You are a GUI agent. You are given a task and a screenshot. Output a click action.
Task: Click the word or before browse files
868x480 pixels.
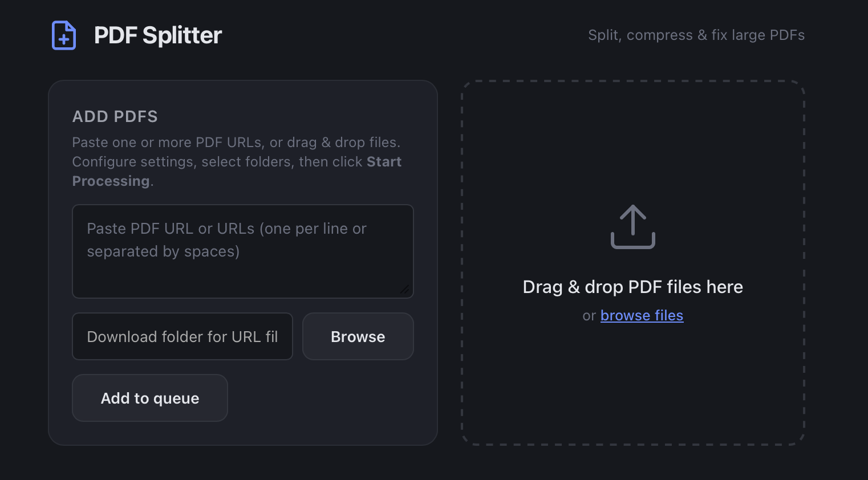[x=590, y=315]
